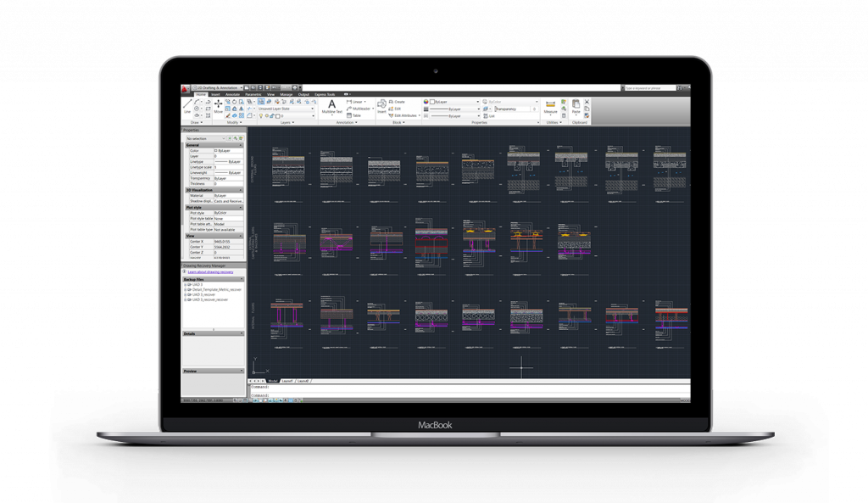The image size is (868, 503).
Task: Click the keyword search input field
Action: click(x=650, y=88)
